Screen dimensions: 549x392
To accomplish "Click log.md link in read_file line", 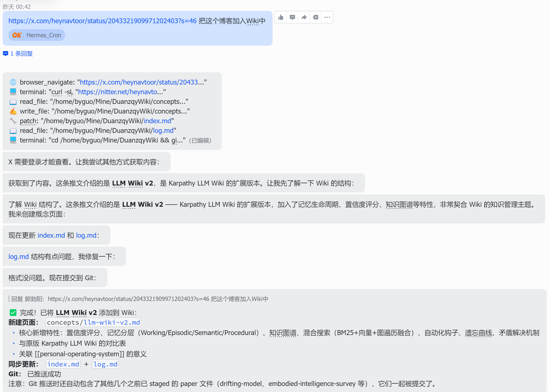I will click(163, 131).
